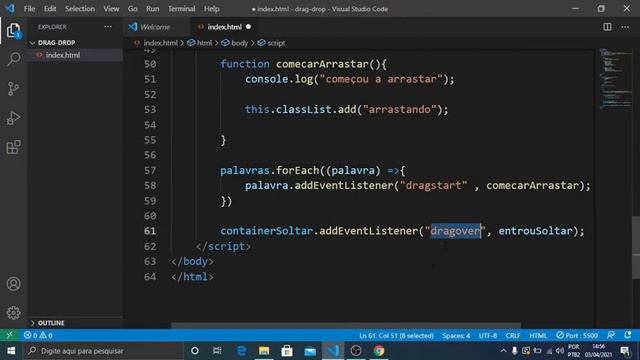This screenshot has width=640, height=360.
Task: Click the Split Editor Right icon
Action: click(607, 27)
